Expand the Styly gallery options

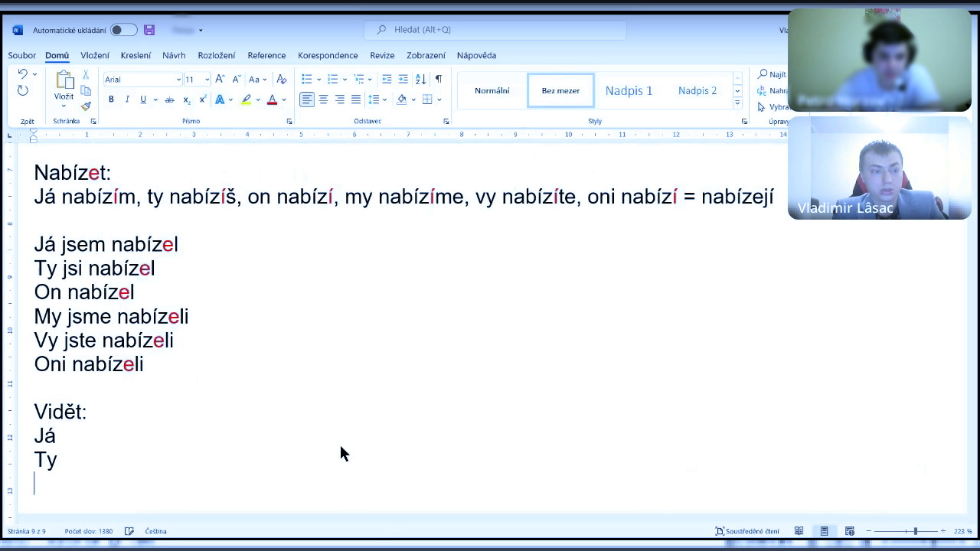[x=737, y=103]
